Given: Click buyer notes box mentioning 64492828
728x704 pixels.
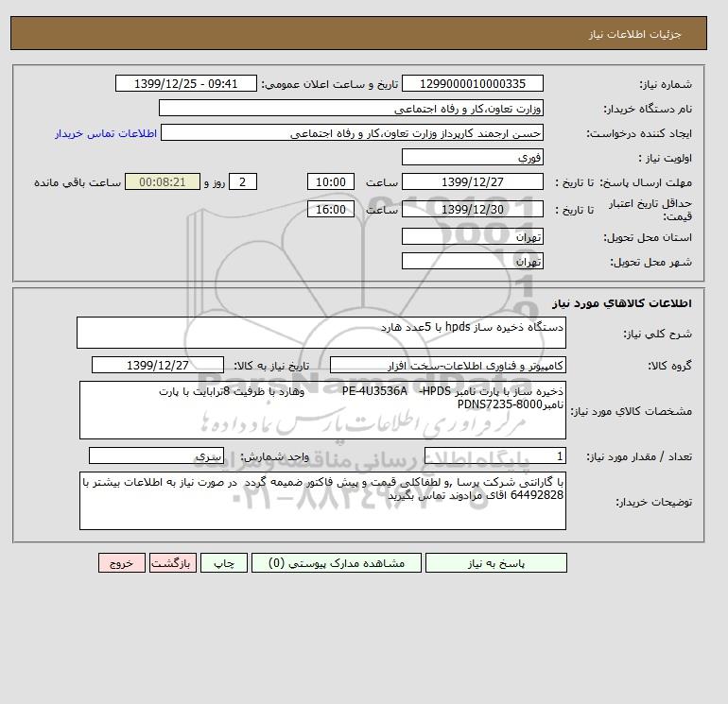Looking at the screenshot, I should point(322,501).
